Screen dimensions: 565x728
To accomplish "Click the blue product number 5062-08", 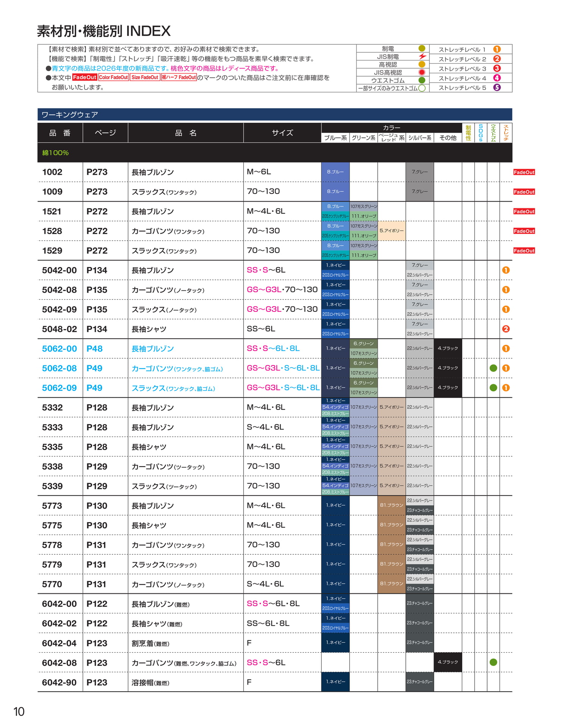I will pyautogui.click(x=60, y=368).
